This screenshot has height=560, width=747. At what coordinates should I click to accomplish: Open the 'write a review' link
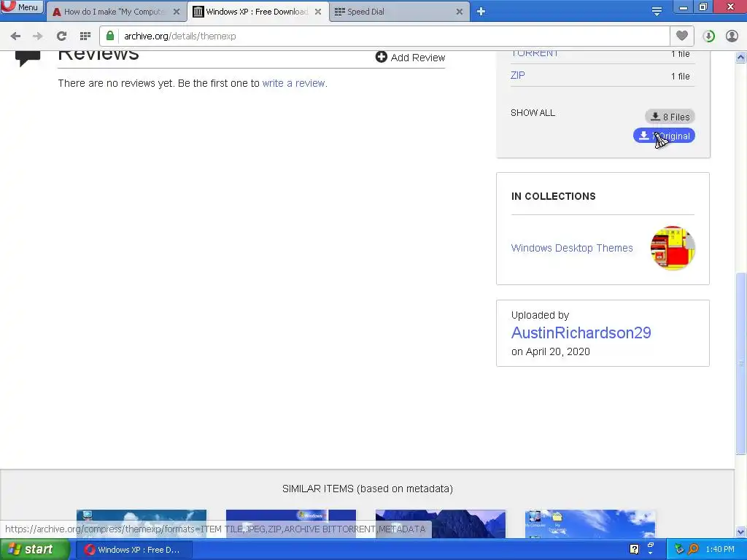click(294, 83)
